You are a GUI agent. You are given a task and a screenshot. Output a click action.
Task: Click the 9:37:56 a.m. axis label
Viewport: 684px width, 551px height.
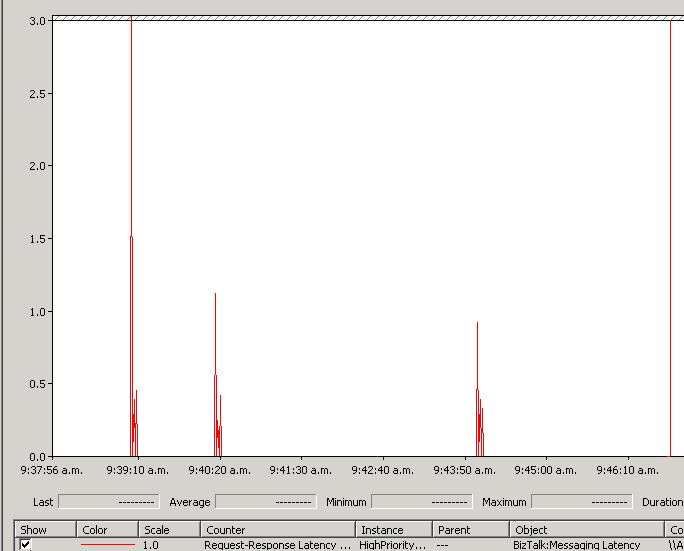coord(51,470)
